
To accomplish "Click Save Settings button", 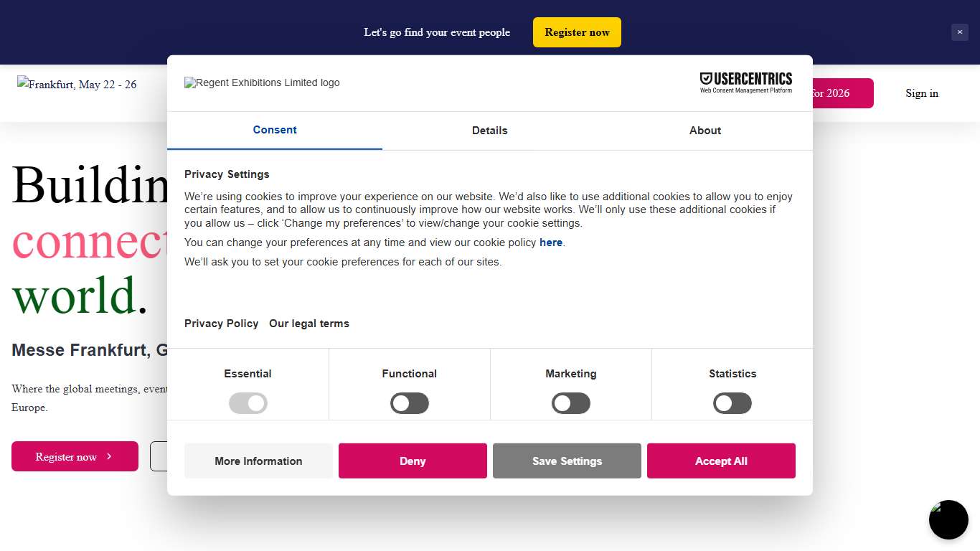I will click(x=567, y=461).
